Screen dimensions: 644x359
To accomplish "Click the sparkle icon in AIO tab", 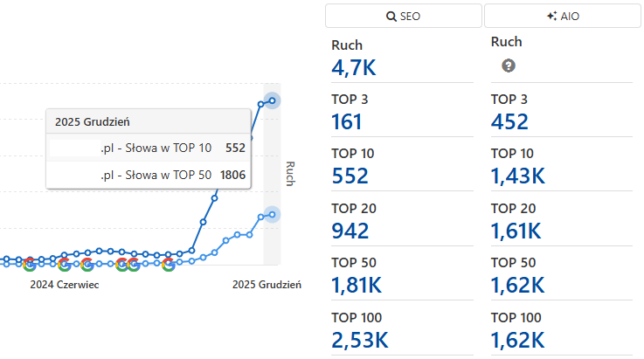I will point(551,16).
